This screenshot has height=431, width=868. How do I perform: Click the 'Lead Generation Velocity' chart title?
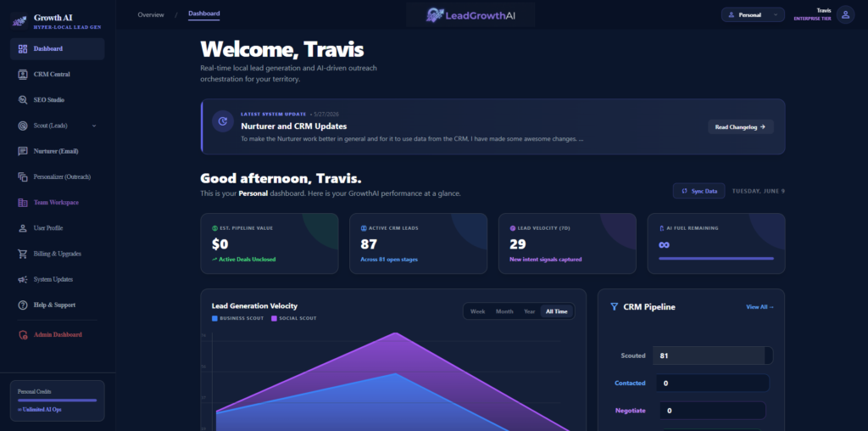tap(254, 305)
